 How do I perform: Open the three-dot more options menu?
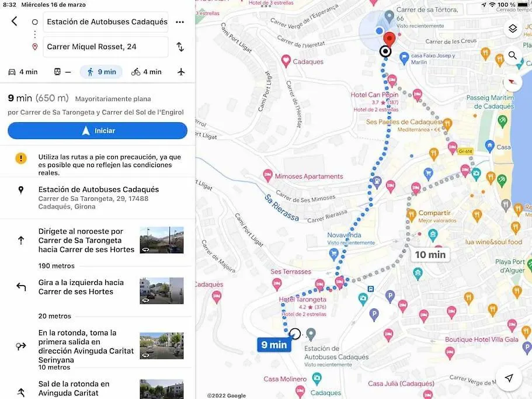point(180,22)
